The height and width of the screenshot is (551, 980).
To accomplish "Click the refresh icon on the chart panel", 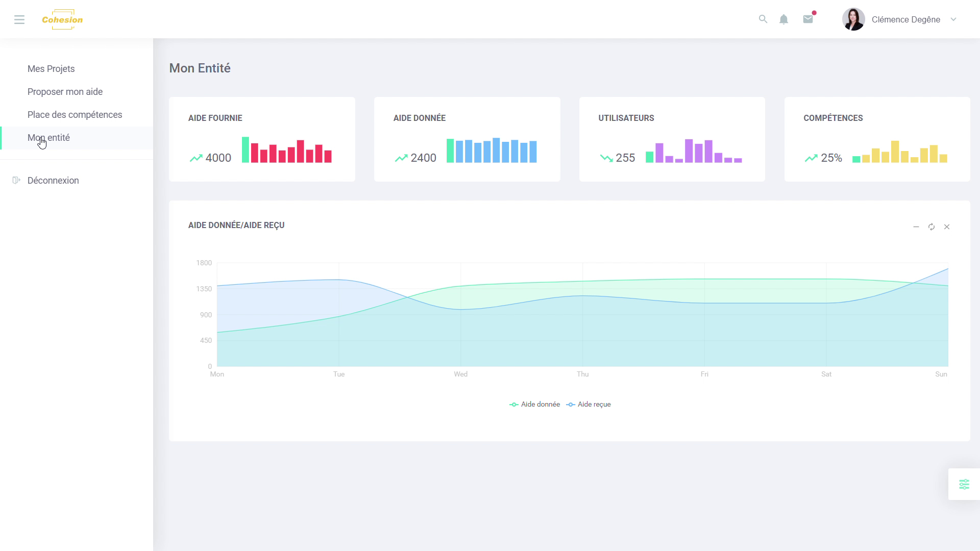I will (x=932, y=227).
